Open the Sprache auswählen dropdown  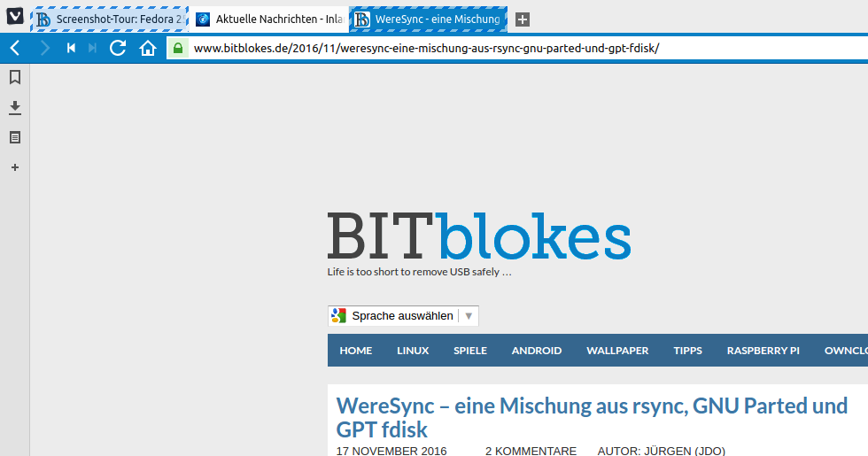coord(403,316)
